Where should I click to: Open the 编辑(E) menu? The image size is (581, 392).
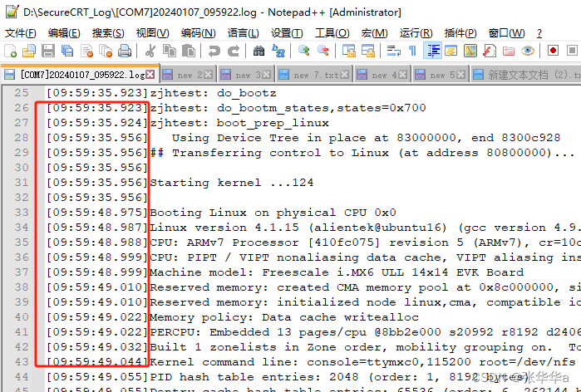pos(64,33)
